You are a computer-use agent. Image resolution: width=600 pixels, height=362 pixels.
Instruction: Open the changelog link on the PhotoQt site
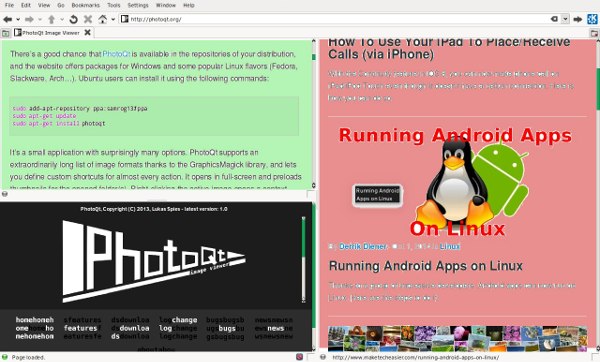[x=178, y=328]
